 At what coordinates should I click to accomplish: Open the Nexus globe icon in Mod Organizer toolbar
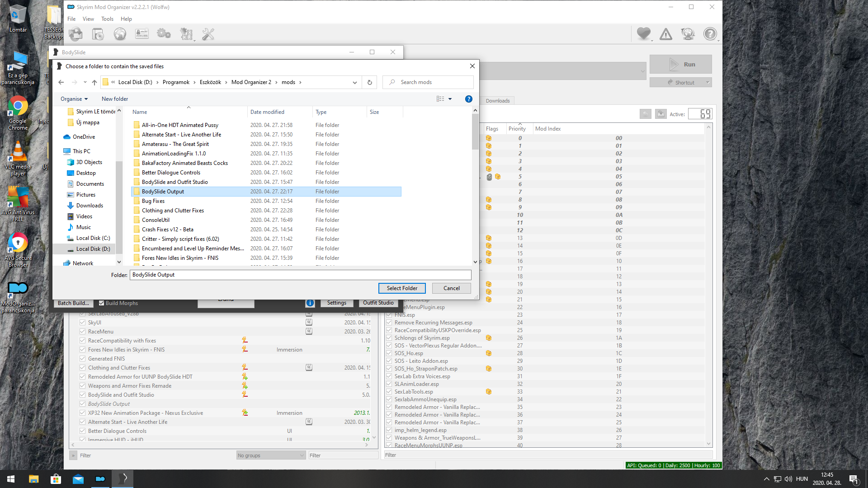[x=120, y=34]
